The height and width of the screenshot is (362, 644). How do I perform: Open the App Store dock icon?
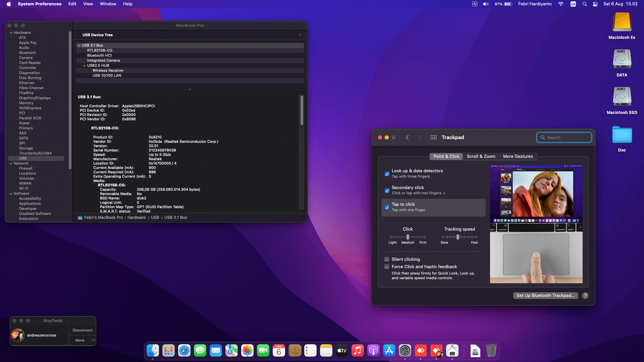[389, 351]
